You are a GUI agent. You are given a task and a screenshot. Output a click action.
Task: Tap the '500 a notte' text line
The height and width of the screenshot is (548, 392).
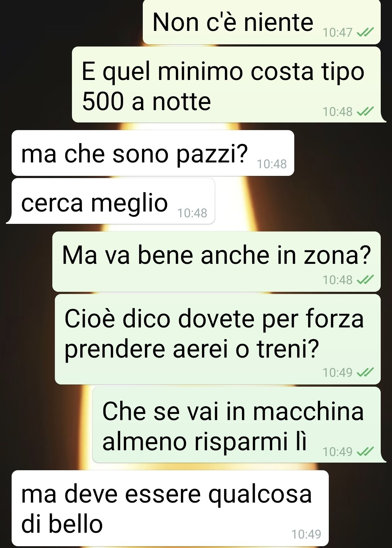[146, 101]
